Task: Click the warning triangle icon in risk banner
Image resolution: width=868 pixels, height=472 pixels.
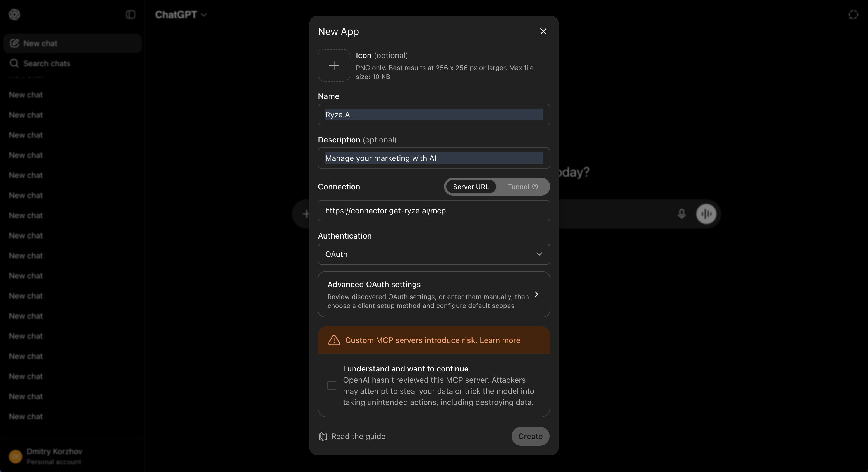Action: point(334,340)
